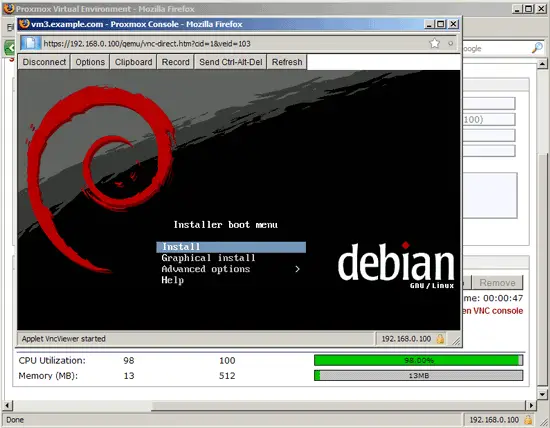This screenshot has height=428, width=550.
Task: Click the CPU utilization 98.00% bar
Action: click(418, 360)
